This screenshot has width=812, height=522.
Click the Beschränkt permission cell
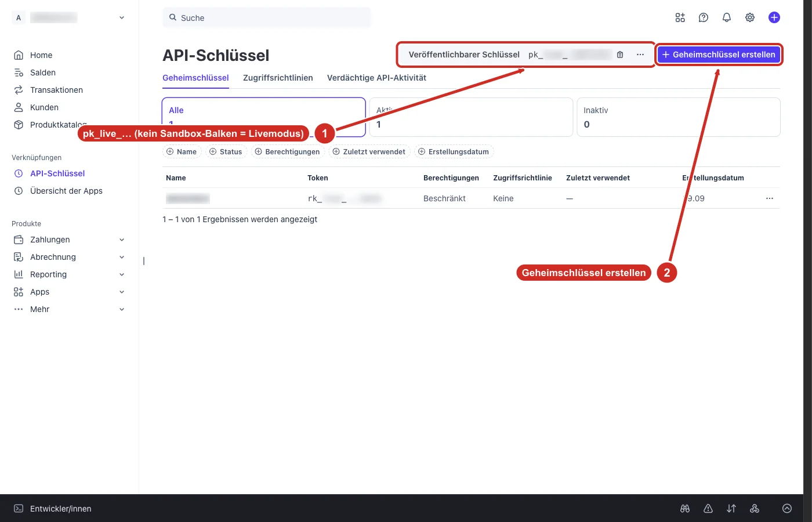[444, 198]
